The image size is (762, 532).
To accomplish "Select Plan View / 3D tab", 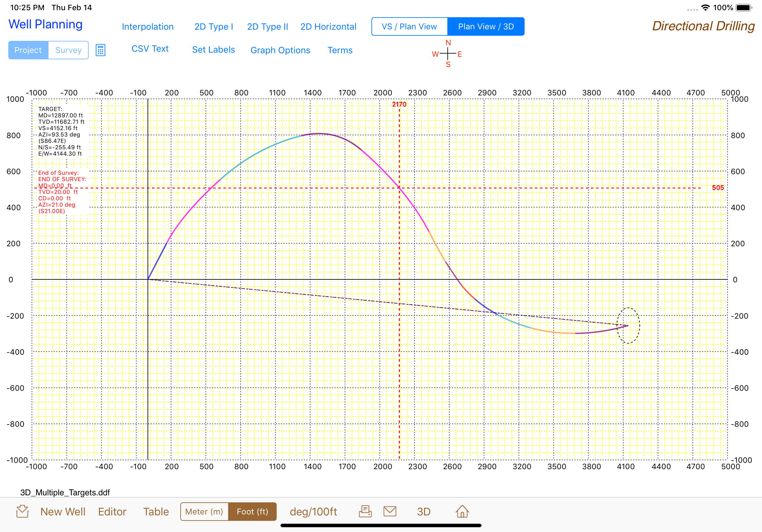I will click(486, 26).
